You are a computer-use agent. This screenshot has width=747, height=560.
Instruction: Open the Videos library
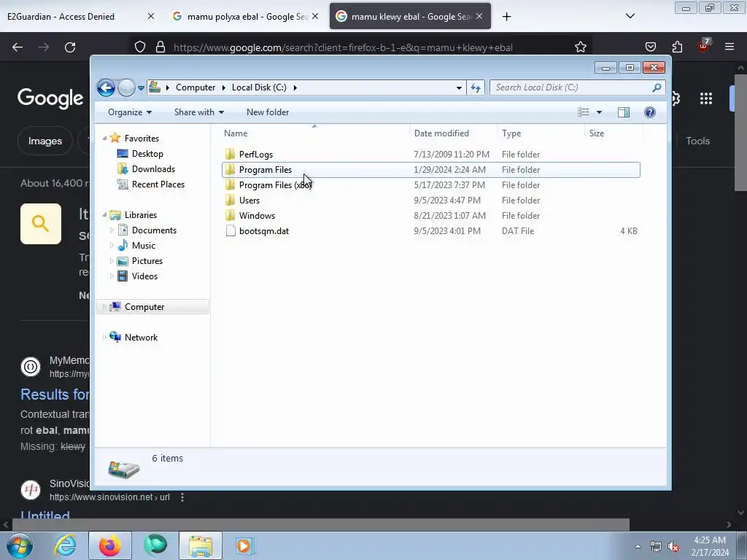click(x=144, y=276)
